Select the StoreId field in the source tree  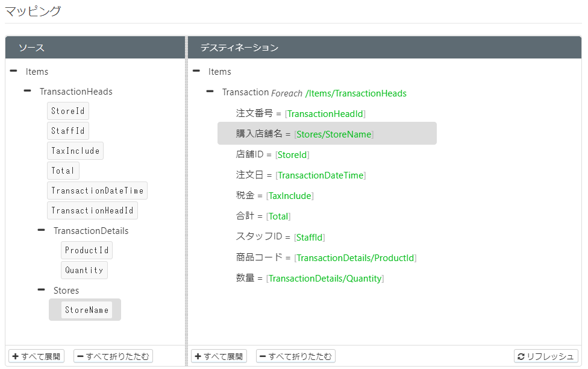coord(67,110)
